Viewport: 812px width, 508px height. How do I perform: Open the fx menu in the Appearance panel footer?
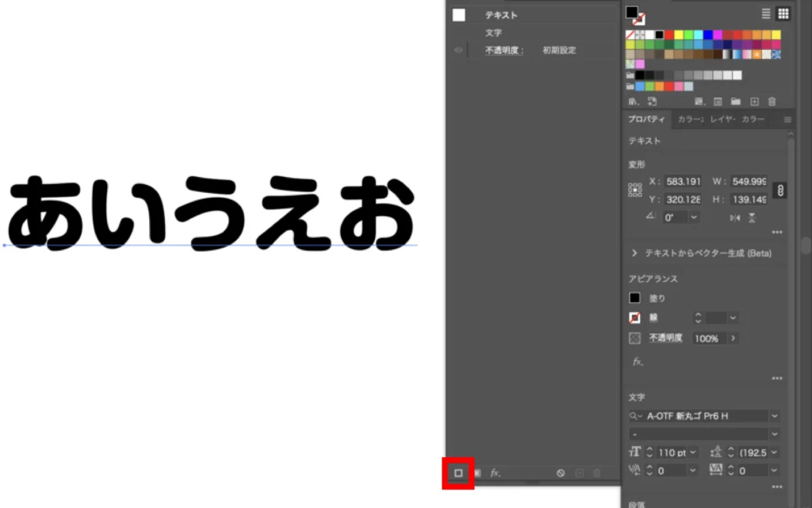click(x=496, y=473)
